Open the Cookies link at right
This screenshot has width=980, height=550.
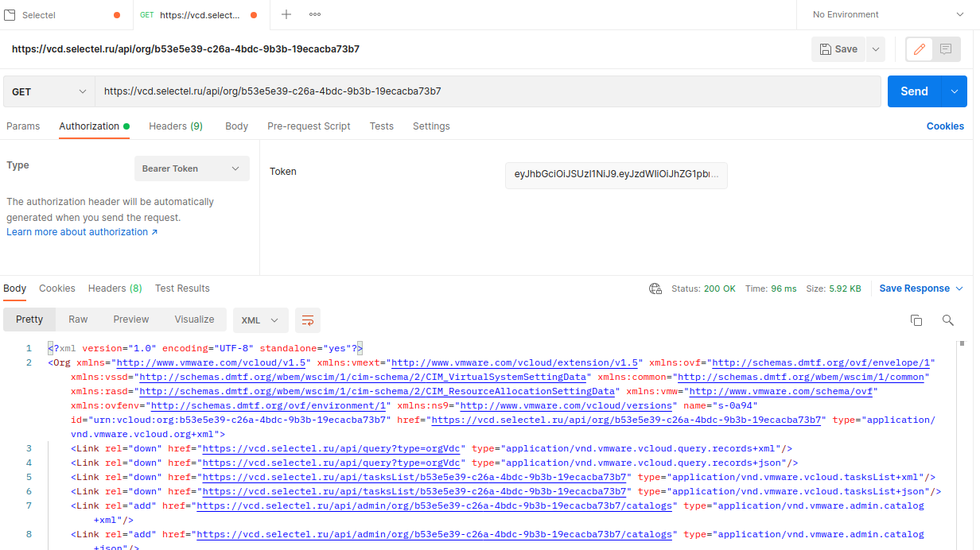(x=945, y=126)
